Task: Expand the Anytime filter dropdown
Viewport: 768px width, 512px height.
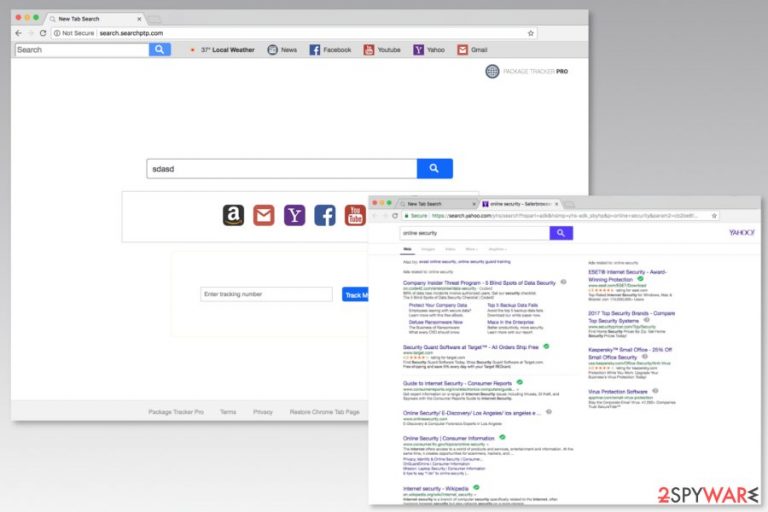Action: [x=498, y=249]
